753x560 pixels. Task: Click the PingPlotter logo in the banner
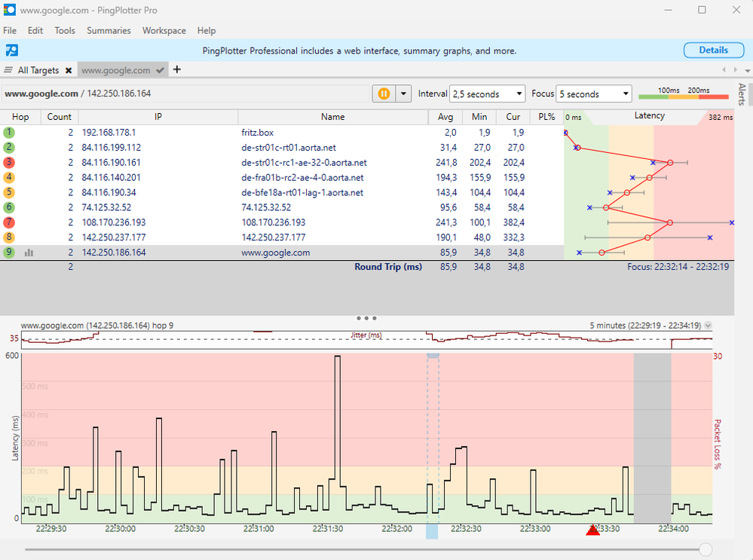tap(11, 50)
